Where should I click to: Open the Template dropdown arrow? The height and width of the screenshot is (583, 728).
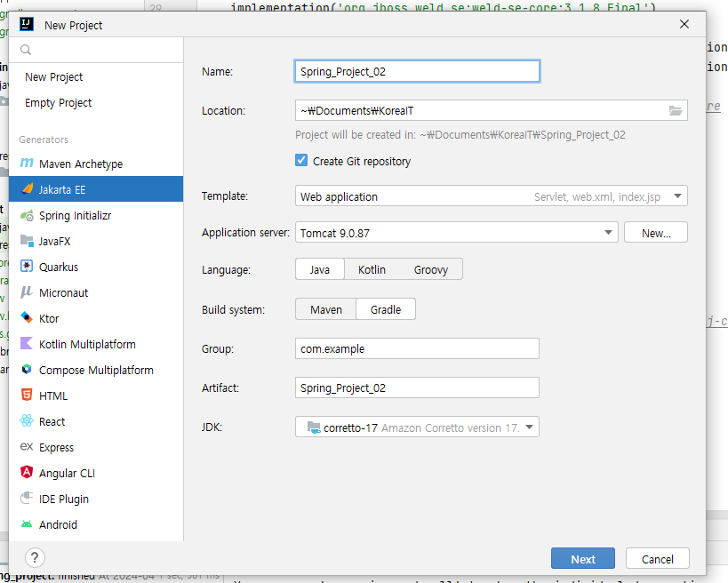[x=677, y=196]
